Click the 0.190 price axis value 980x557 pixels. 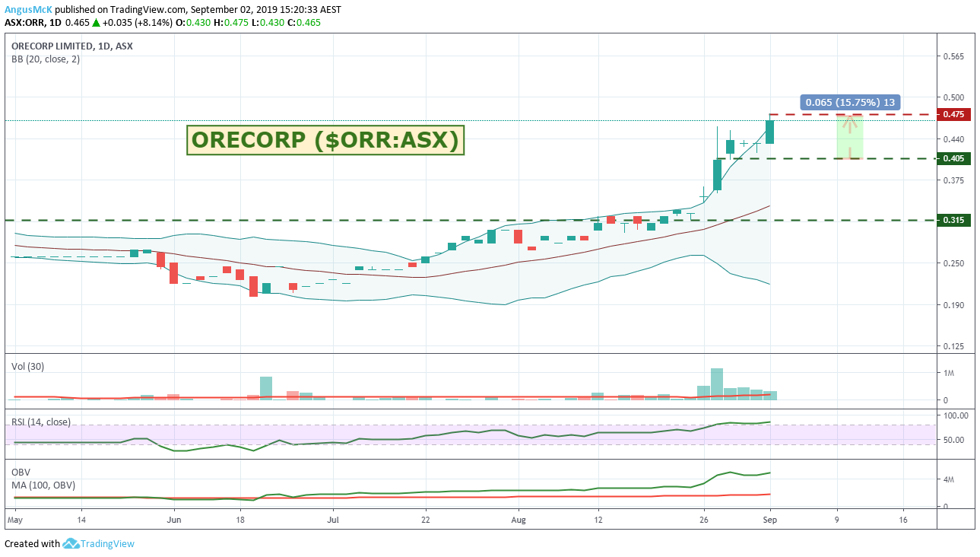pos(953,305)
